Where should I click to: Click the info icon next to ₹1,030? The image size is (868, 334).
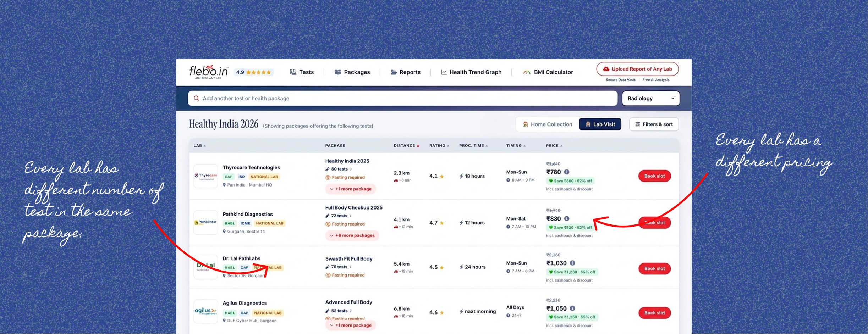point(572,263)
